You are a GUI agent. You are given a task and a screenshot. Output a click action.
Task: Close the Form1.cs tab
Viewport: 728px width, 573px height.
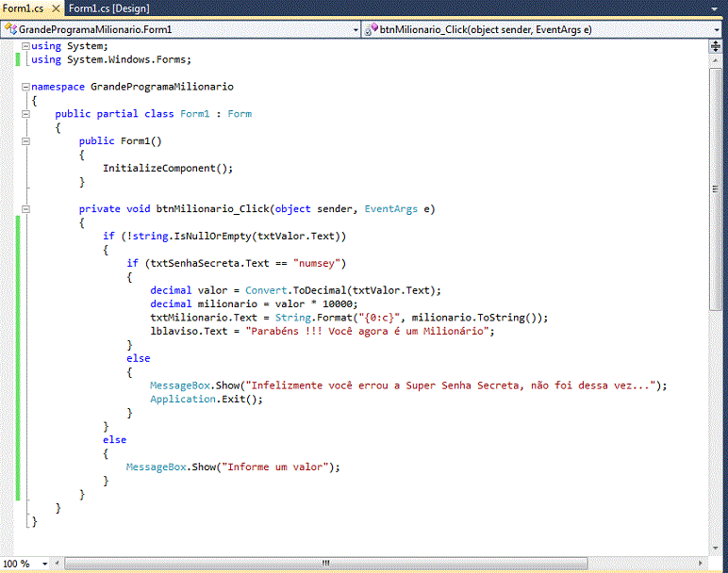[x=56, y=8]
